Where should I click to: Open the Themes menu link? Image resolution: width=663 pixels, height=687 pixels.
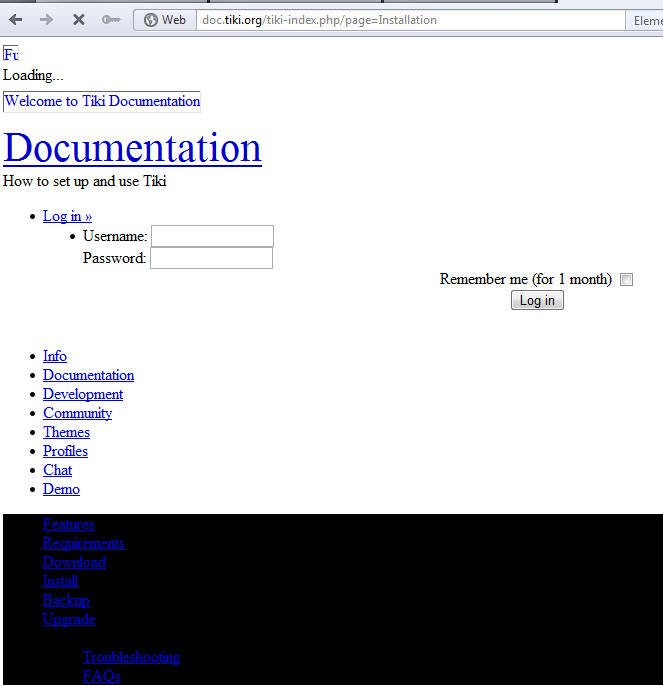66,432
